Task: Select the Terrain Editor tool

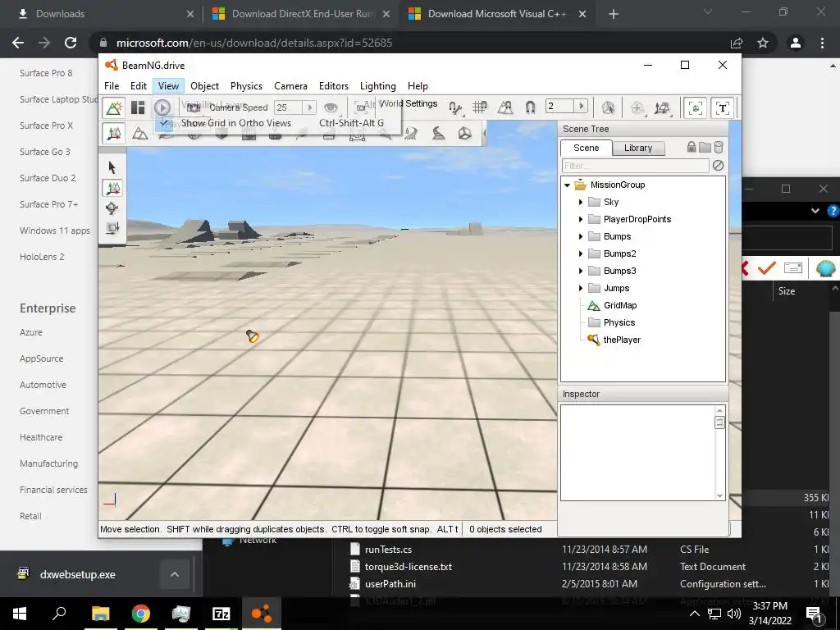Action: (139, 133)
